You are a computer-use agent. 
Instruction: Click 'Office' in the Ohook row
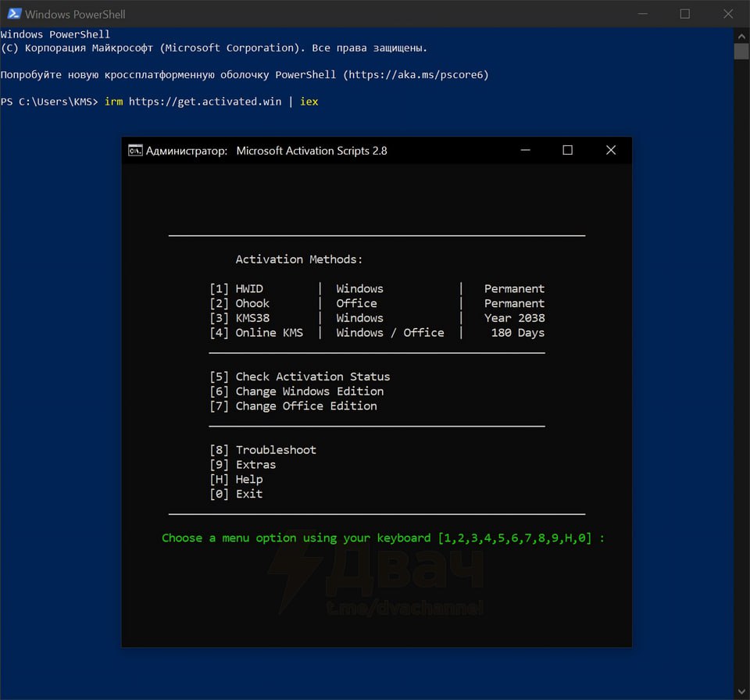[356, 303]
